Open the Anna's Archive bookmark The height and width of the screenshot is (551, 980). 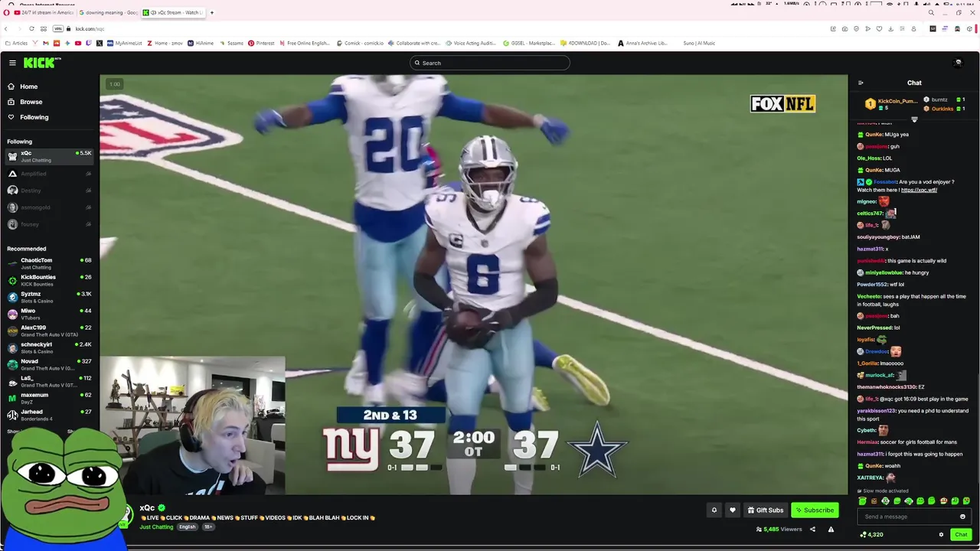tap(642, 43)
